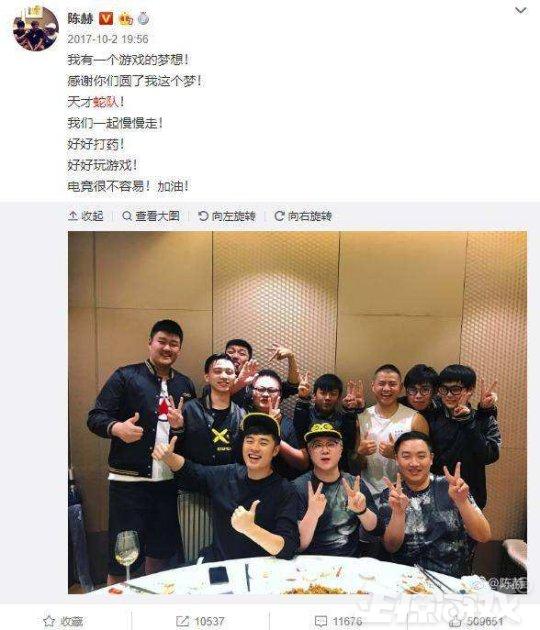Open the post options chevron menu
540x630 pixels.
pyautogui.click(x=521, y=10)
